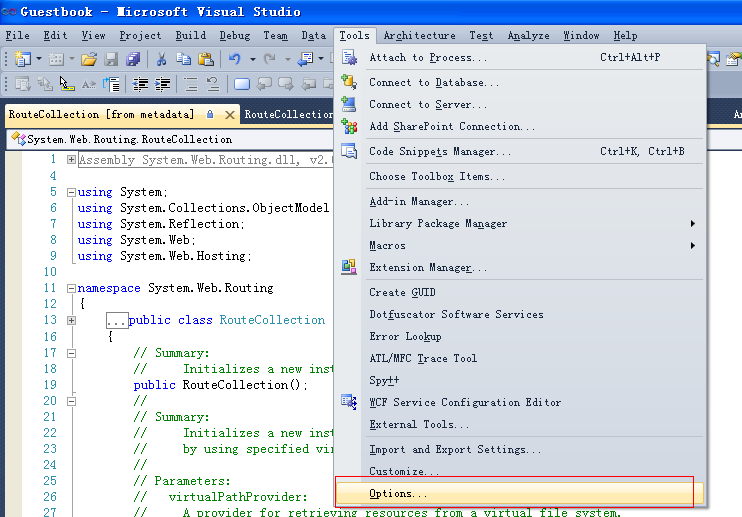Viewport: 742px width, 517px height.
Task: Click the Extension Manager menu icon
Action: pos(349,267)
